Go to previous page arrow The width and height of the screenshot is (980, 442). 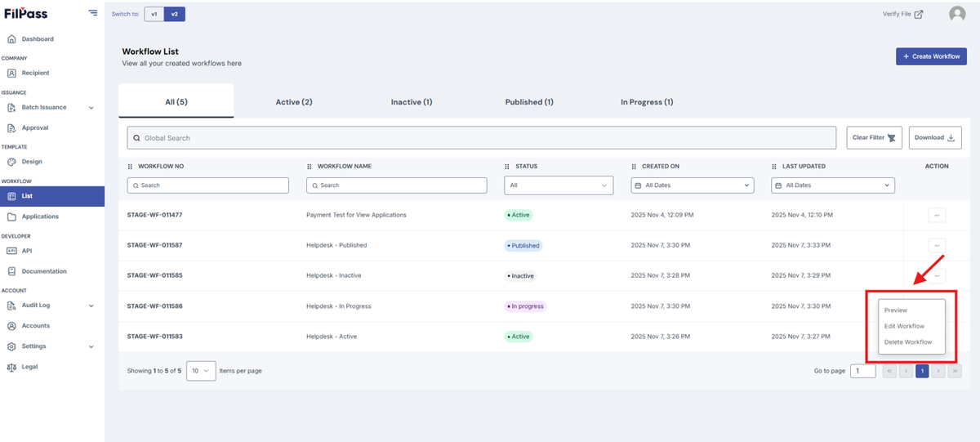click(x=906, y=371)
